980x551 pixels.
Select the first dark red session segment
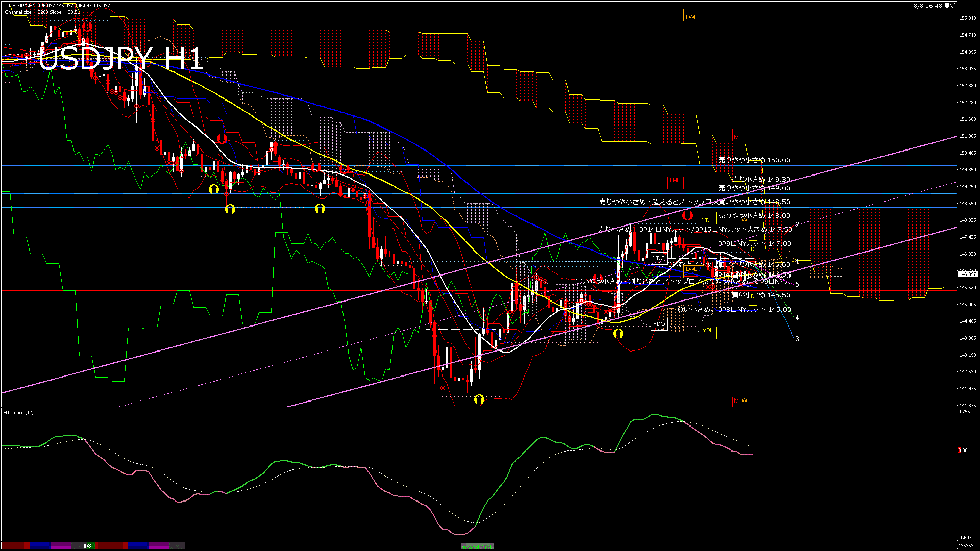click(16, 546)
